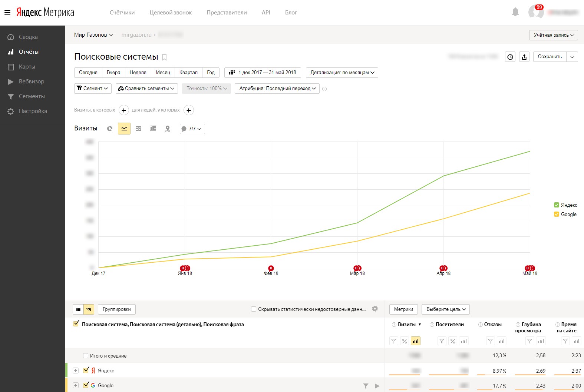This screenshot has width=584, height=392.
Task: Add a condition for Визиты, в которых
Action: (x=124, y=110)
